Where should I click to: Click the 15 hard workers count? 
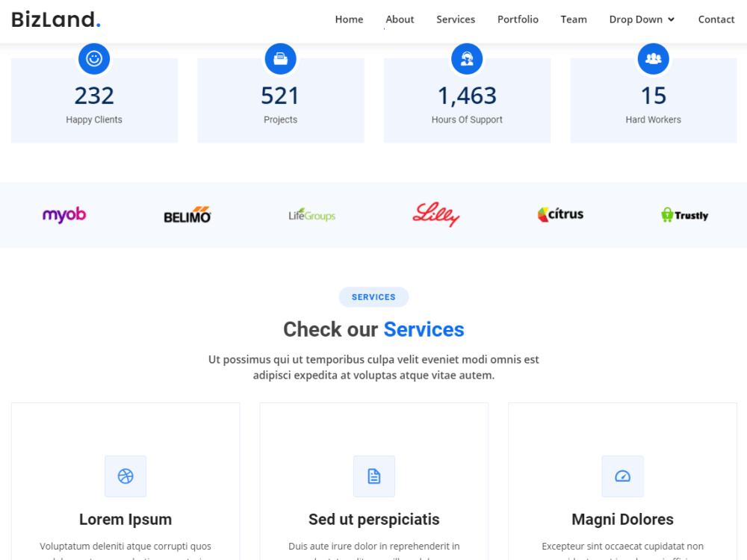[653, 96]
